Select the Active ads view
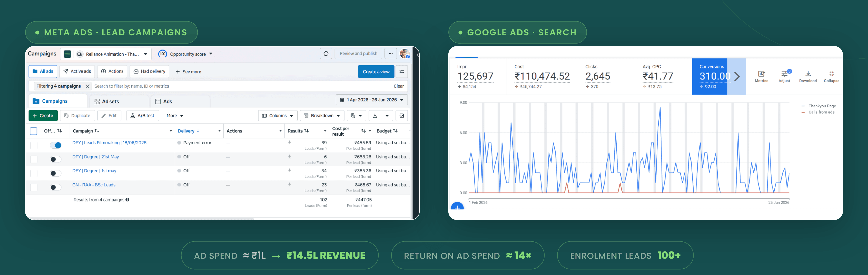The image size is (868, 275). pyautogui.click(x=77, y=71)
